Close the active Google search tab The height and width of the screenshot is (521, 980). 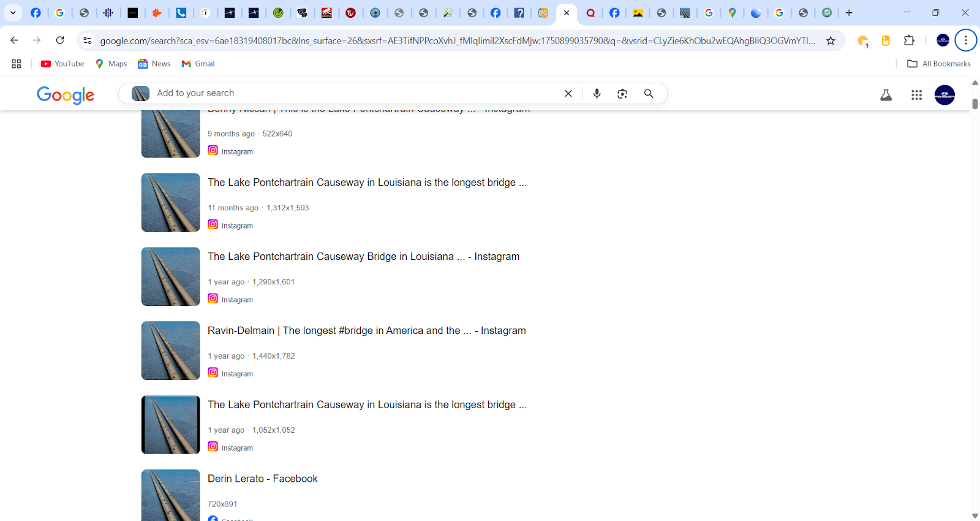567,12
